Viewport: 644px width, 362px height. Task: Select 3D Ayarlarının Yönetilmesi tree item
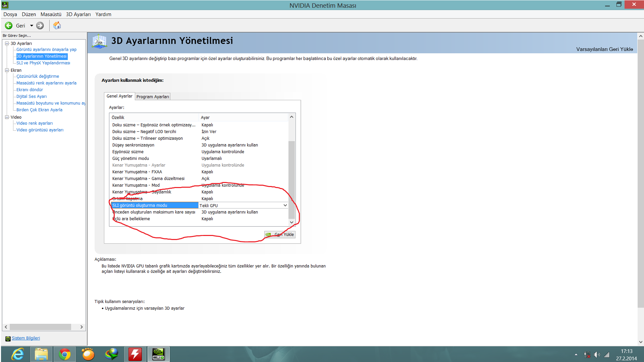(42, 56)
